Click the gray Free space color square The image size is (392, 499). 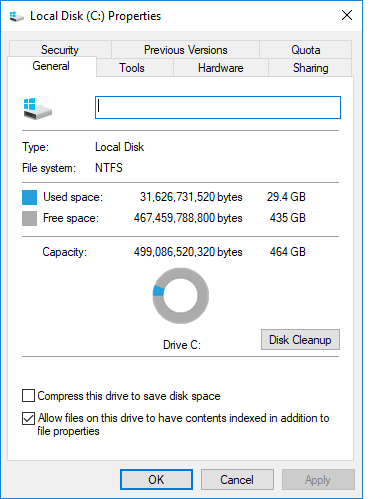point(29,219)
